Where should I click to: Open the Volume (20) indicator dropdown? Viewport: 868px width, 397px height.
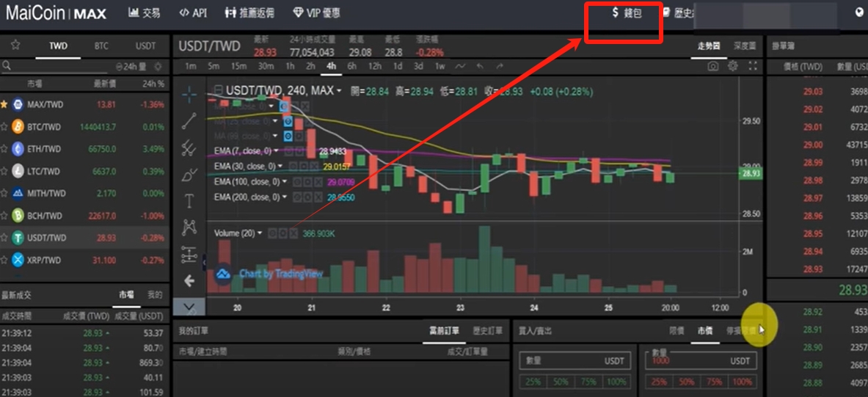[260, 233]
